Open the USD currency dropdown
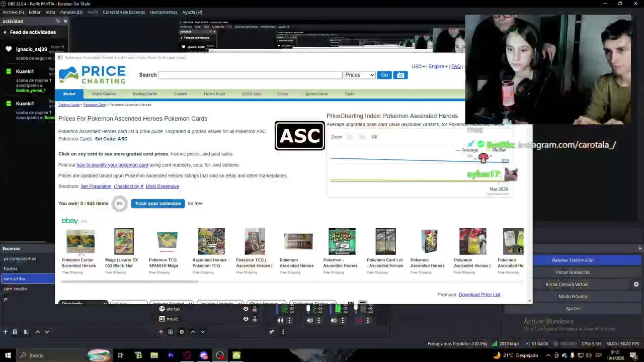The width and height of the screenshot is (644, 362). pyautogui.click(x=418, y=66)
